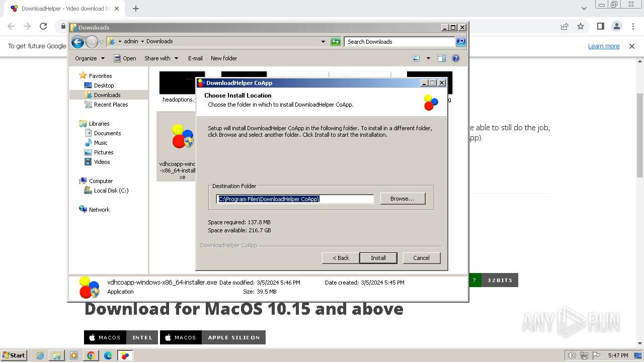Open the Music library
644x362 pixels.
pyautogui.click(x=101, y=143)
